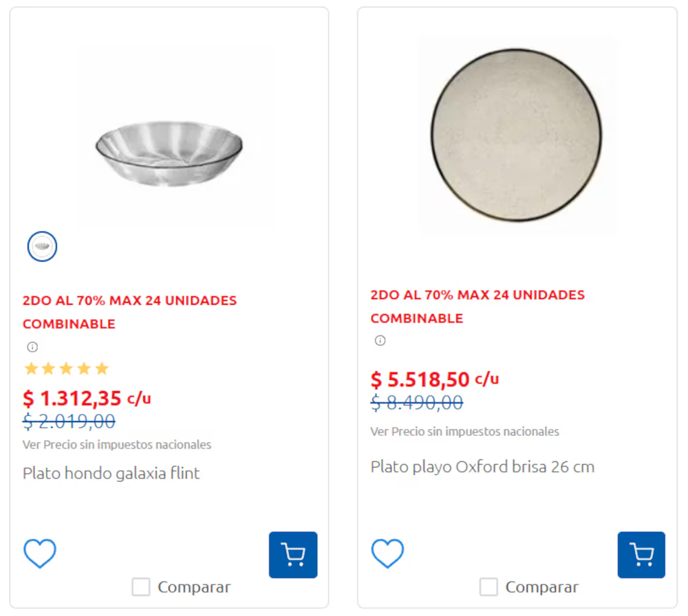The height and width of the screenshot is (616, 688).
Task: Select the plate variant thumbnail circle
Action: (42, 246)
